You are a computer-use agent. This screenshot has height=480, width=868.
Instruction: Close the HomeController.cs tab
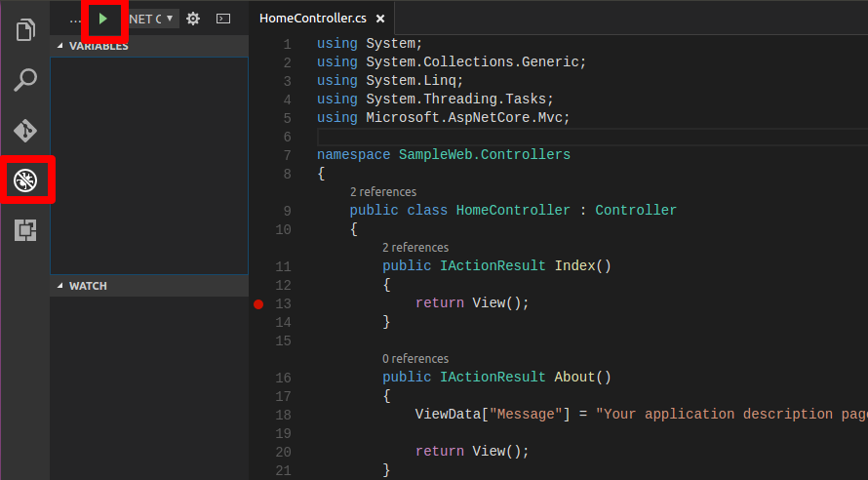point(380,19)
